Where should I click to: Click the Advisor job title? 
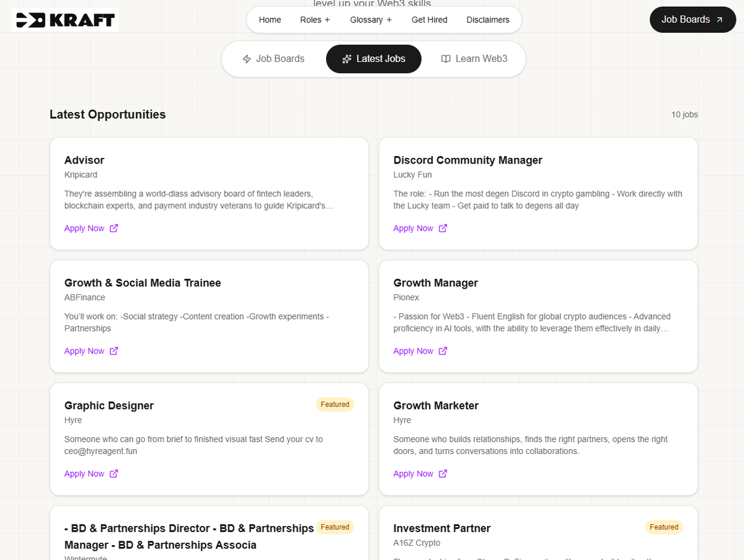(84, 160)
